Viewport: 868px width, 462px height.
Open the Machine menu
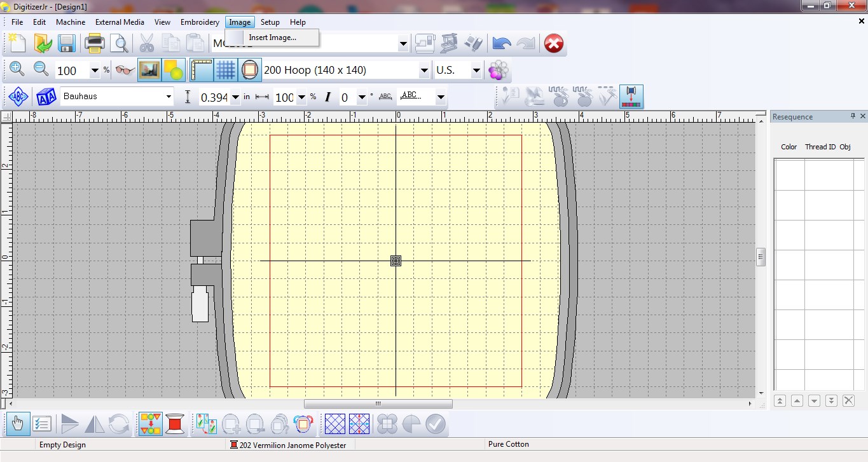click(x=71, y=22)
